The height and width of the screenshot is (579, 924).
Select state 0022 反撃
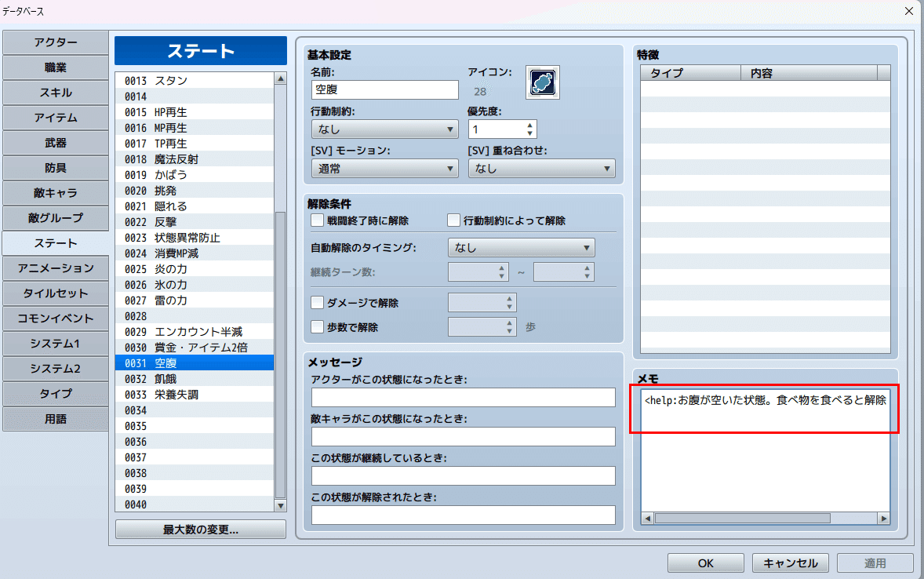pos(195,222)
